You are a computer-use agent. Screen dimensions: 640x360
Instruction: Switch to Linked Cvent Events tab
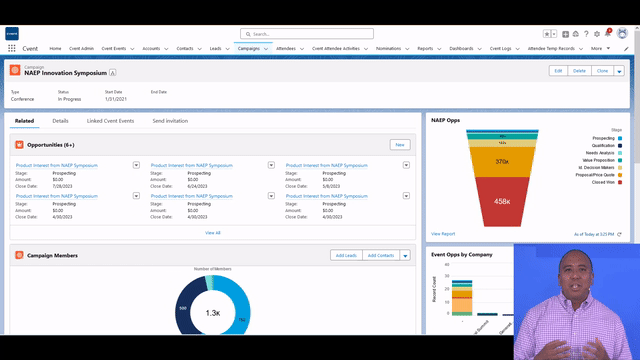coord(110,121)
